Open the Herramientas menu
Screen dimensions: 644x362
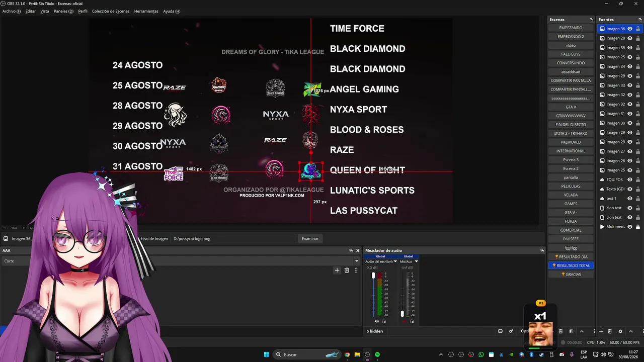(x=146, y=11)
